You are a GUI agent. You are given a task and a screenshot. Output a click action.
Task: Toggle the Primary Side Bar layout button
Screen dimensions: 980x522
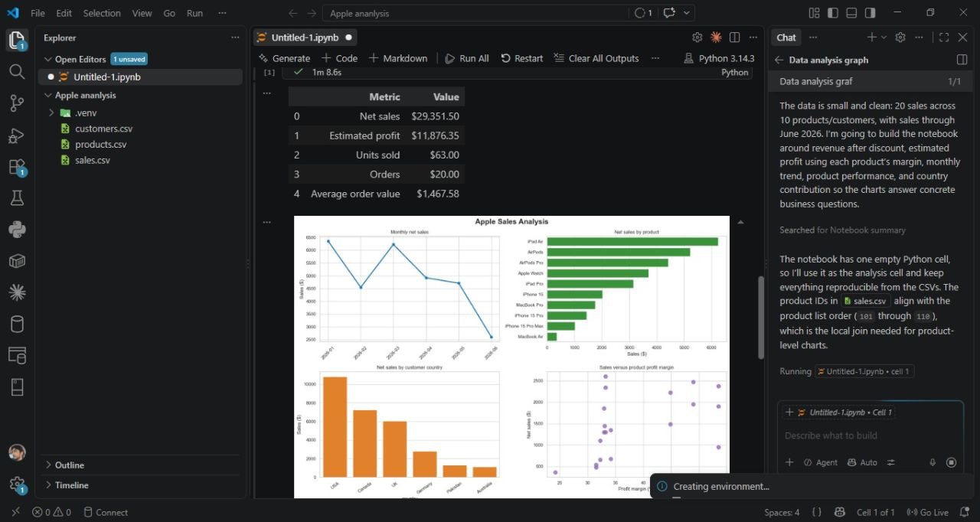coord(833,13)
